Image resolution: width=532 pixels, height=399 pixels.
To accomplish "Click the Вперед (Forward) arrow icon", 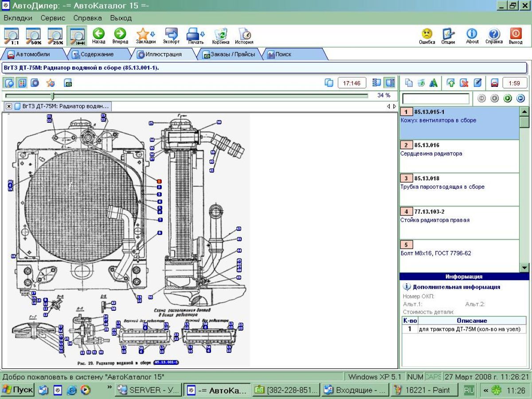I will tap(120, 34).
